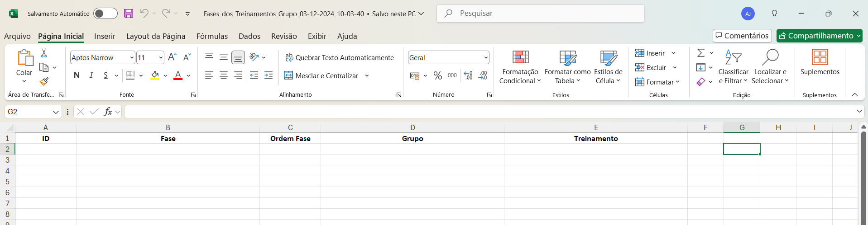Toggle Quebrar Texto Automaticamente

coord(339,57)
